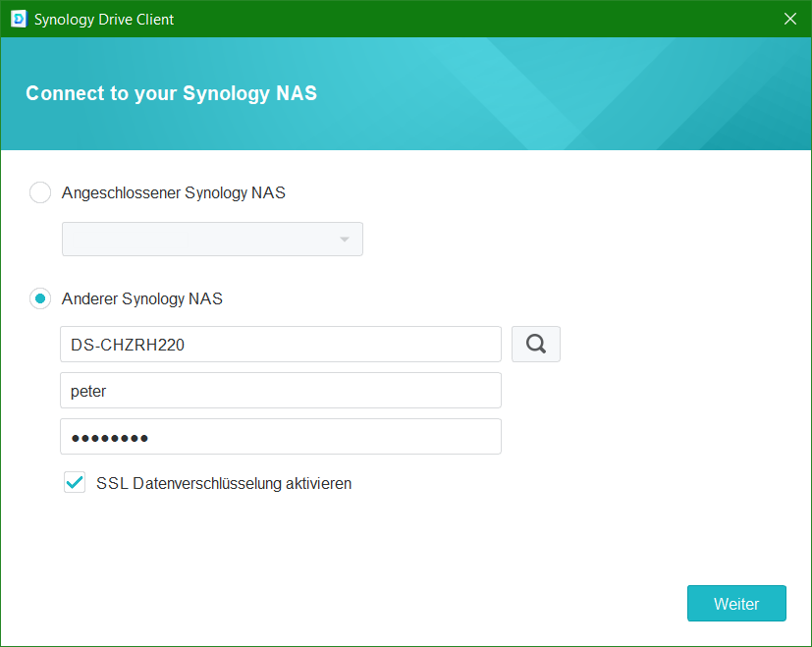The height and width of the screenshot is (647, 812).
Task: Click the empty title bar area
Action: pyautogui.click(x=471, y=19)
